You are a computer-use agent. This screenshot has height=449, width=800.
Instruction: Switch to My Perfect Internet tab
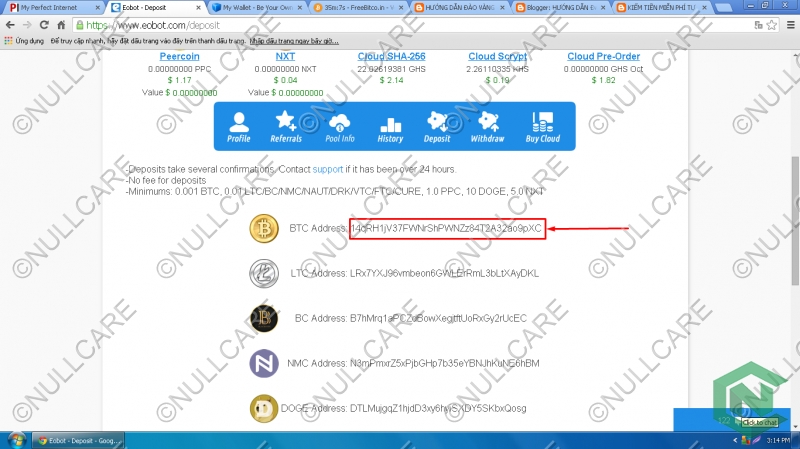55,7
